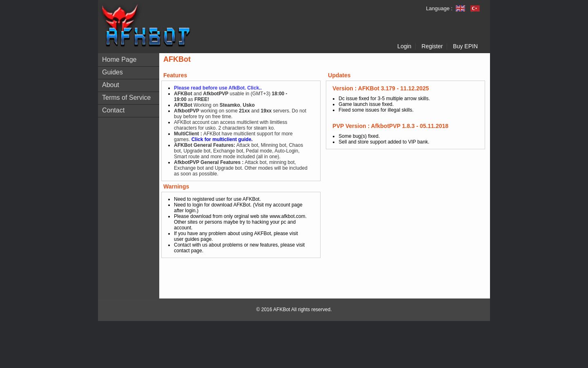Image resolution: width=588 pixels, height=368 pixels.
Task: Click the PVP Version AfkbotPVP heading
Action: coord(390,126)
